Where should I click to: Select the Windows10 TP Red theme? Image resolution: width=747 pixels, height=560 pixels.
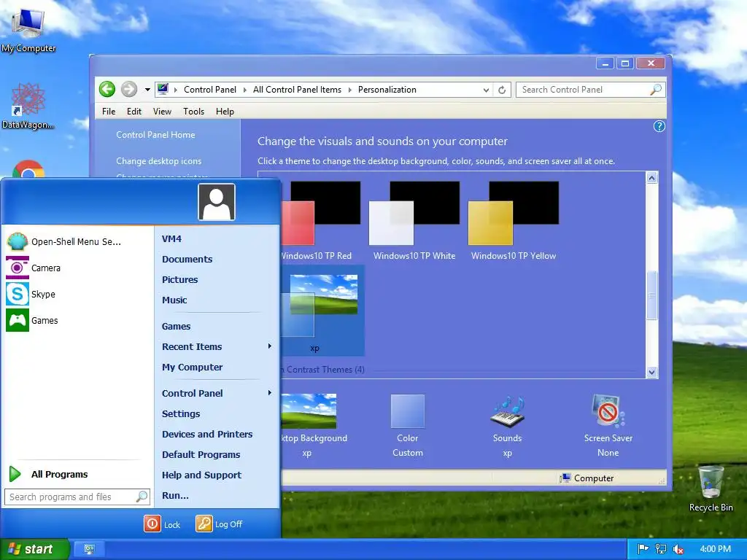[x=321, y=221]
